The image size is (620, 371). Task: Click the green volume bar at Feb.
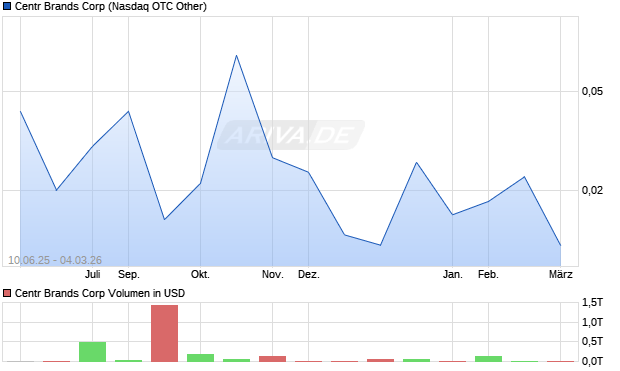point(488,359)
